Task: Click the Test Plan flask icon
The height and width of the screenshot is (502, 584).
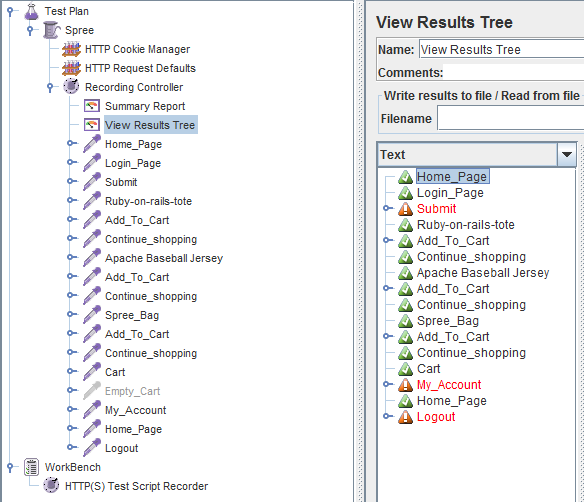Action: coord(31,12)
